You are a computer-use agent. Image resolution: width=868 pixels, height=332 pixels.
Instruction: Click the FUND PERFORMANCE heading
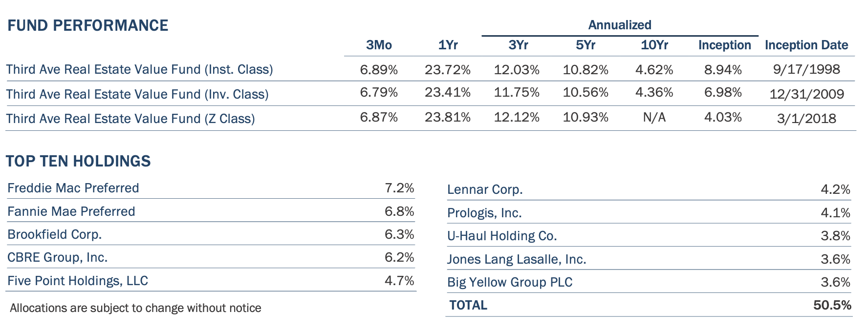coord(88,25)
